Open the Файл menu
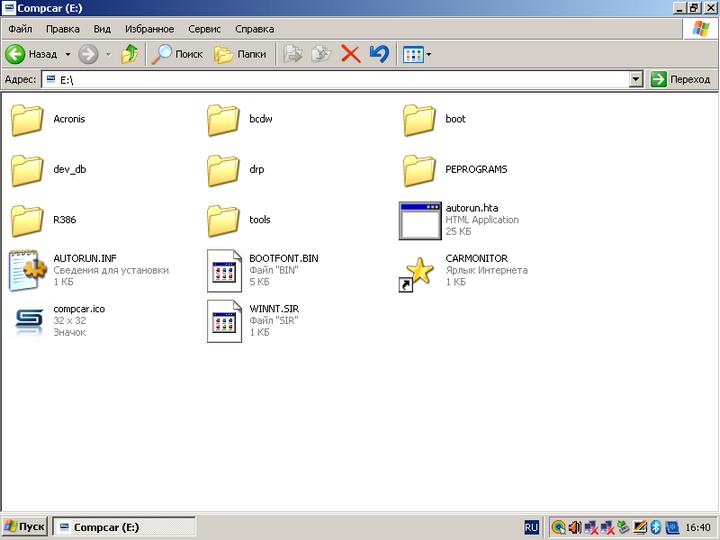 pyautogui.click(x=20, y=29)
